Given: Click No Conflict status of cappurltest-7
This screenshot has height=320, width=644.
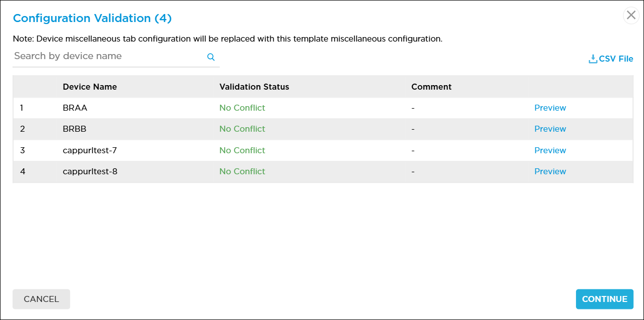Looking at the screenshot, I should (x=242, y=150).
